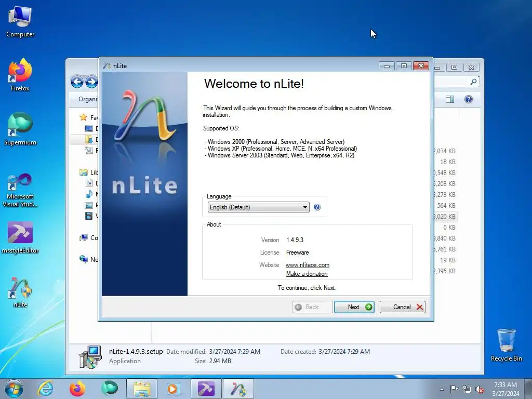The width and height of the screenshot is (532, 399).
Task: Click Explorer window Back arrow
Action: tap(77, 82)
